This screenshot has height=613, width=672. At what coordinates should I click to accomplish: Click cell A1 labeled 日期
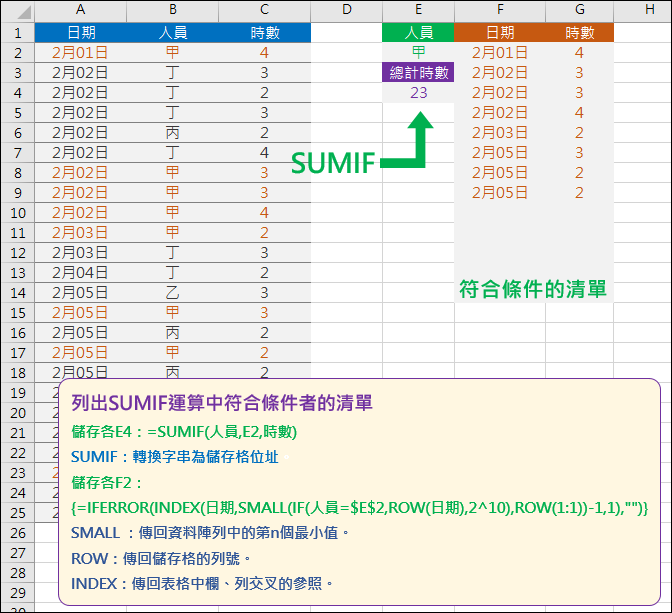tap(81, 33)
